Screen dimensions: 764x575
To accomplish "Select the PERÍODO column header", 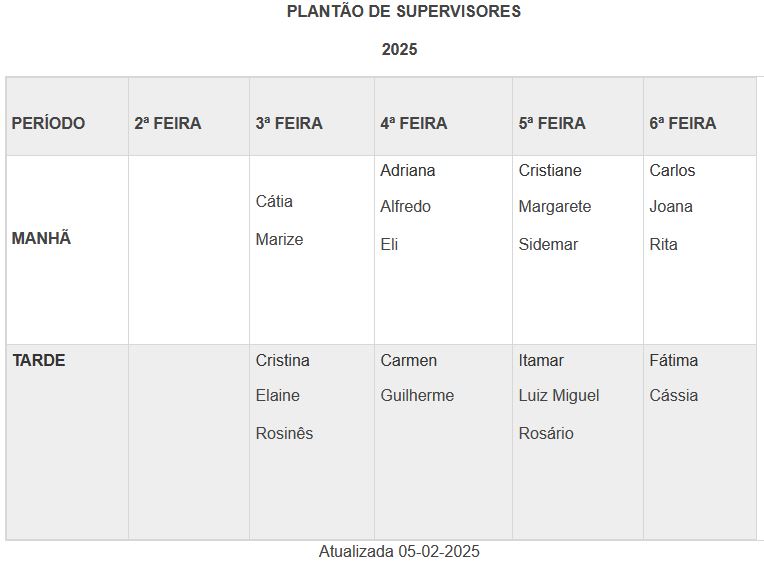I will coord(48,123).
